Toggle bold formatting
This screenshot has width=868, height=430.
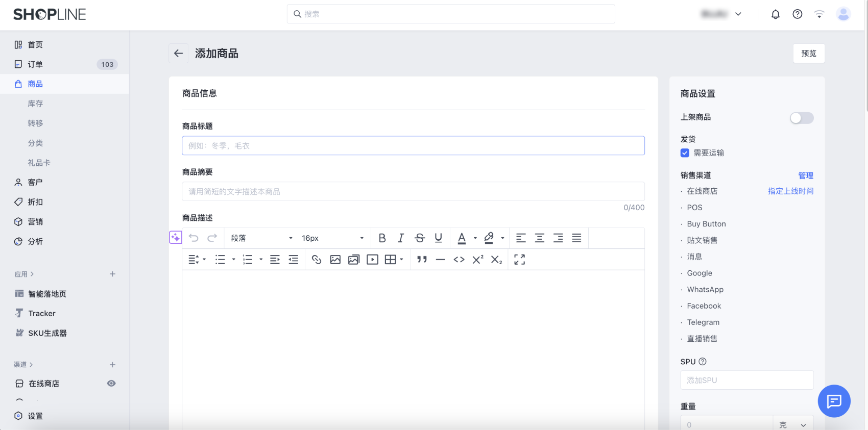[382, 238]
